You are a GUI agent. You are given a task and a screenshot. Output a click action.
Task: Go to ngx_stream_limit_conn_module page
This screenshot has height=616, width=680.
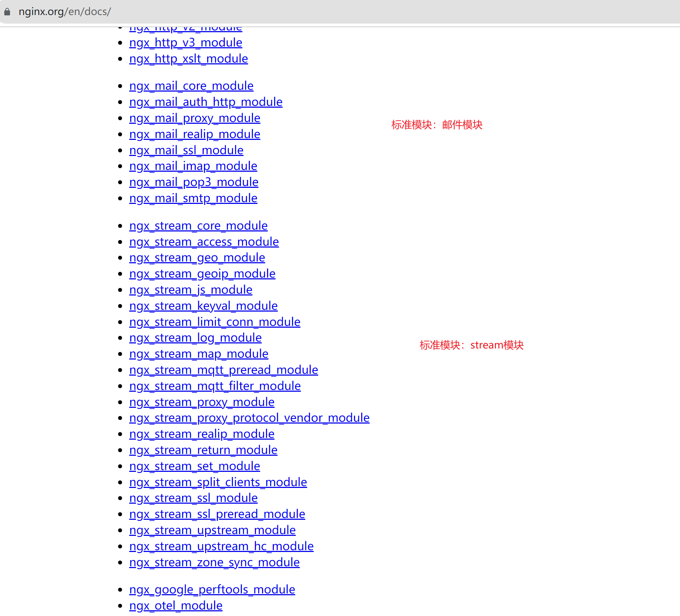click(215, 322)
